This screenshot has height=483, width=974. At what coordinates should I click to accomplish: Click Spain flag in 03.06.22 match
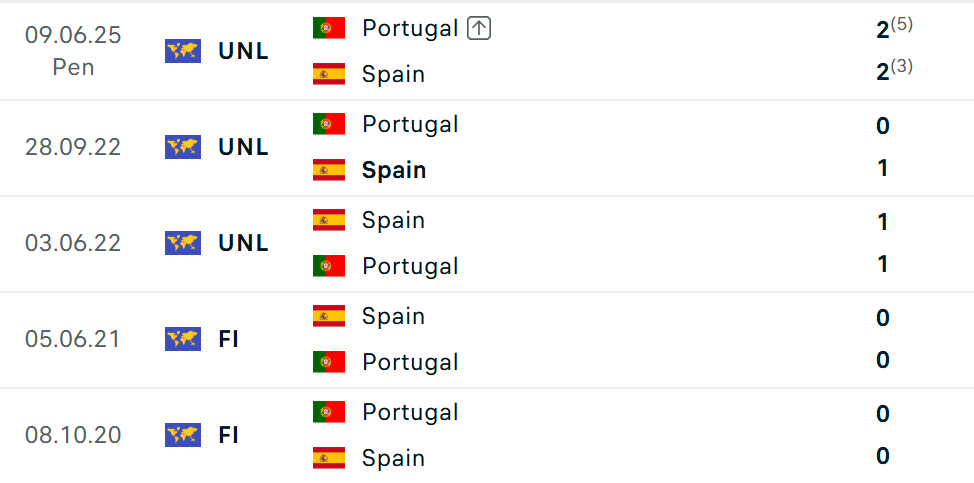329,220
